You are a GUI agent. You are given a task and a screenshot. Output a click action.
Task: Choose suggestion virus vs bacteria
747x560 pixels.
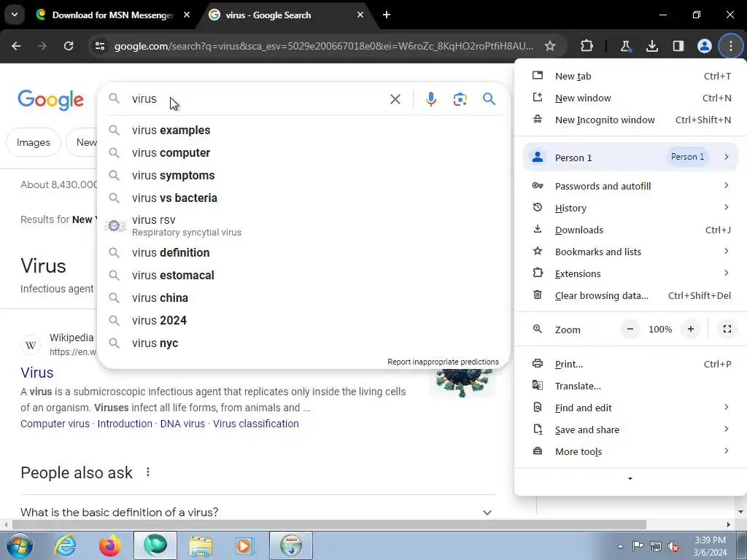click(303, 198)
